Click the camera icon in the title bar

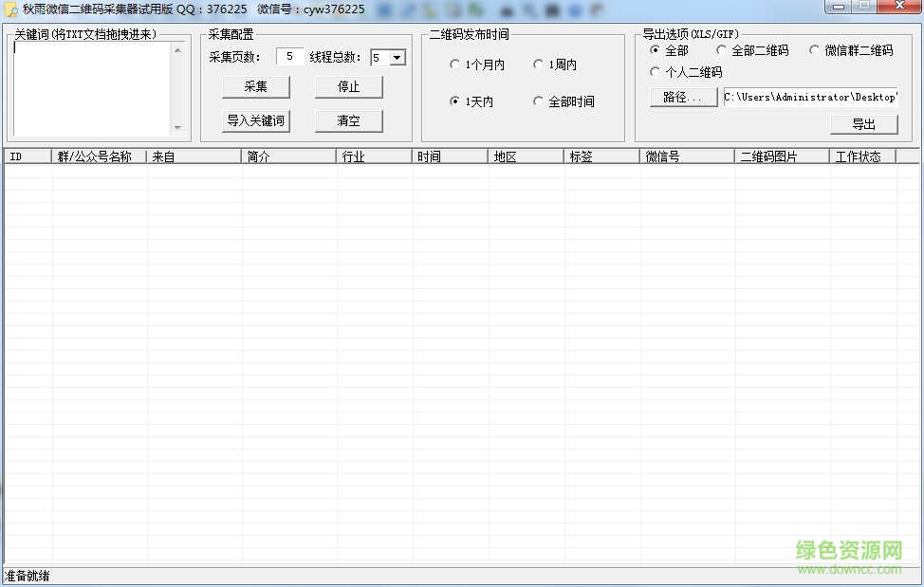tap(507, 9)
